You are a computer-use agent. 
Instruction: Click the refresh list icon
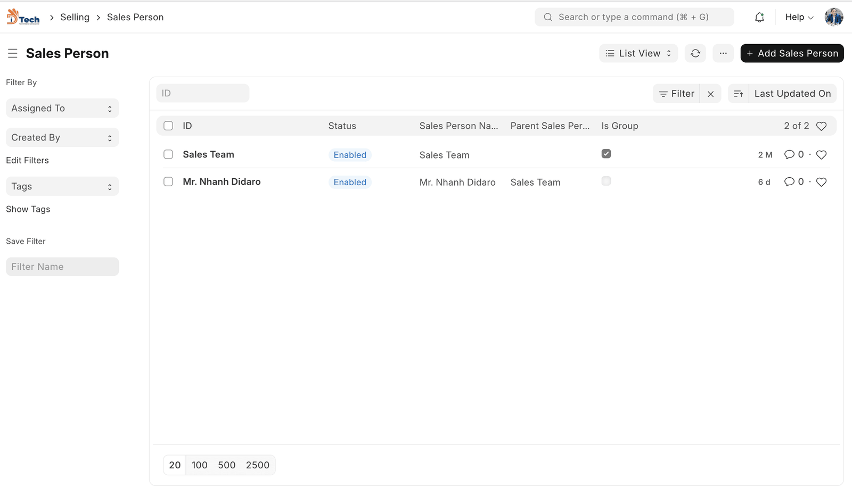point(695,53)
